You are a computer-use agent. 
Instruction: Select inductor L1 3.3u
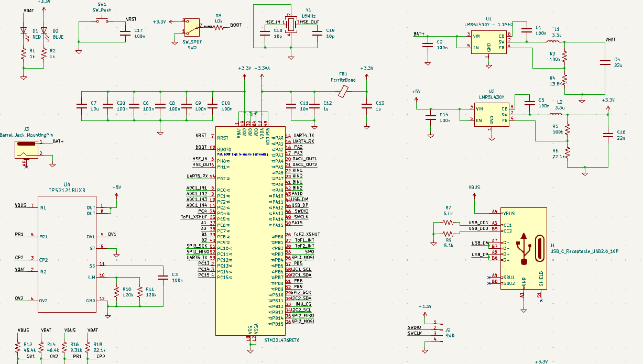(553, 42)
